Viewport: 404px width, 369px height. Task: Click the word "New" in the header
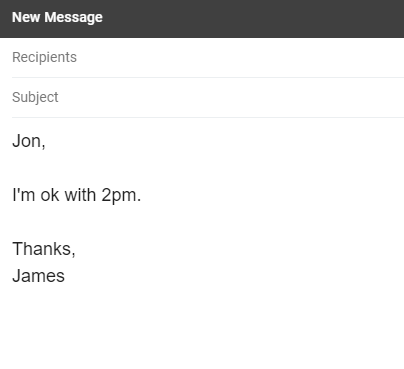pos(26,17)
